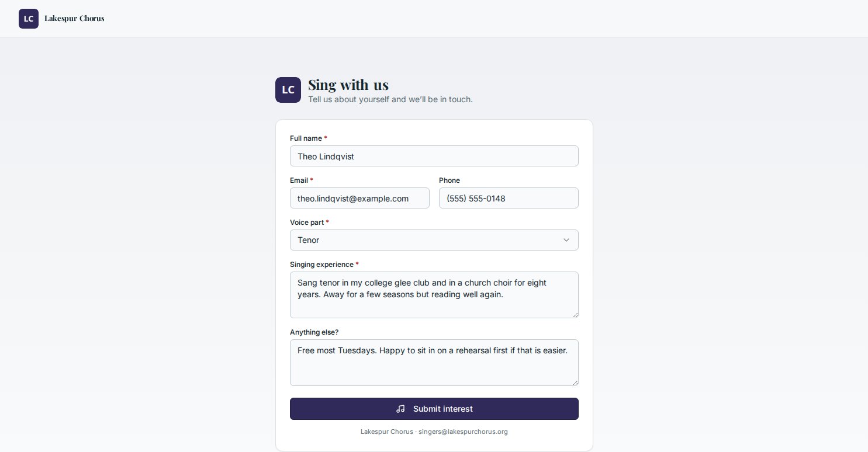Click the Voice part label
The image size is (868, 452).
point(307,222)
